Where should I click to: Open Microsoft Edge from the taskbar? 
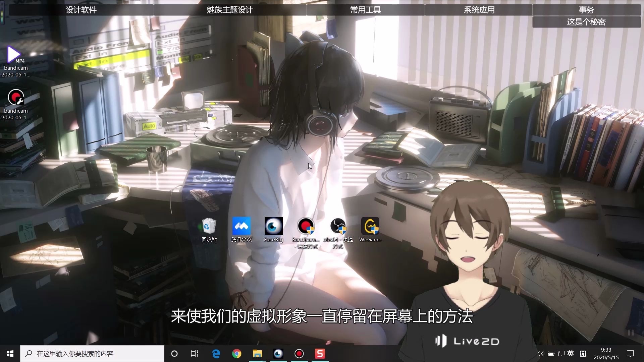point(216,354)
